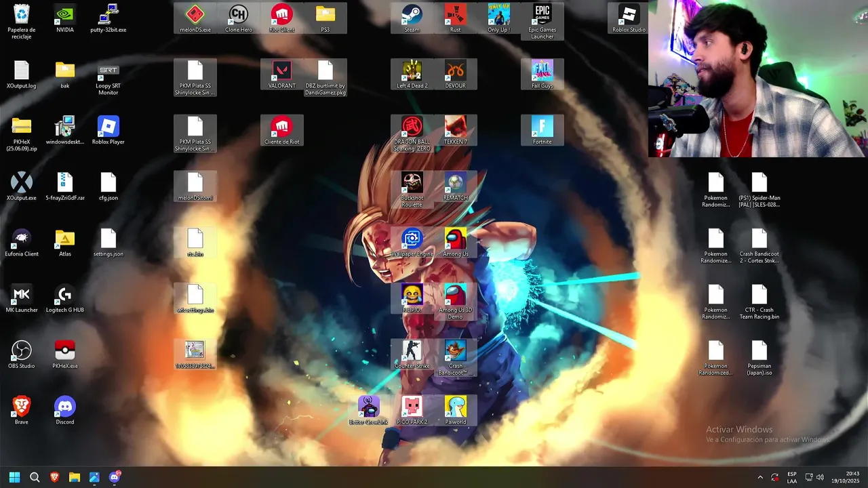868x488 pixels.
Task: Select the Left 4 Dead 2 icon
Action: click(412, 74)
